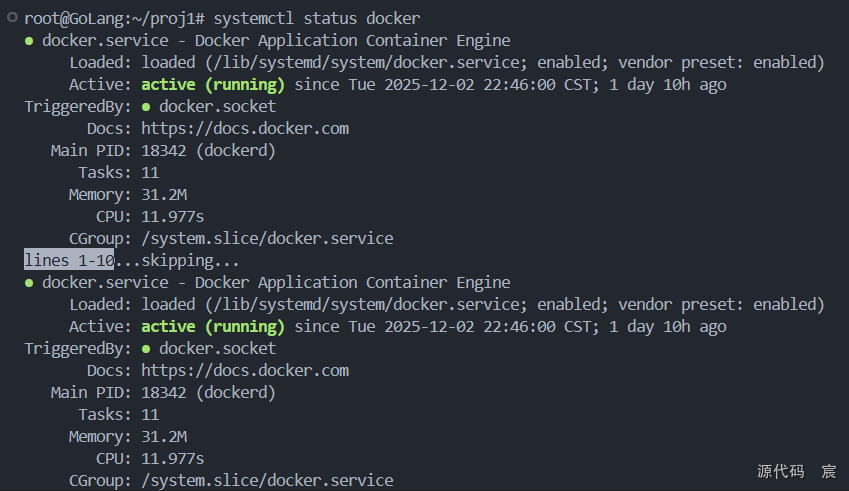Click '/system.slice/docker.service' CGroup path in first block
Viewport: 849px width, 491px height.
267,239
